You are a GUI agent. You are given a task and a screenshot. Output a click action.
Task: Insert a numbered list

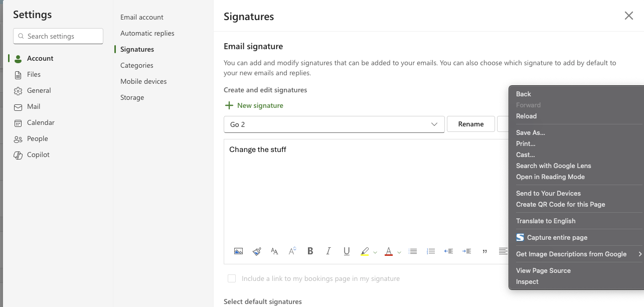(431, 251)
